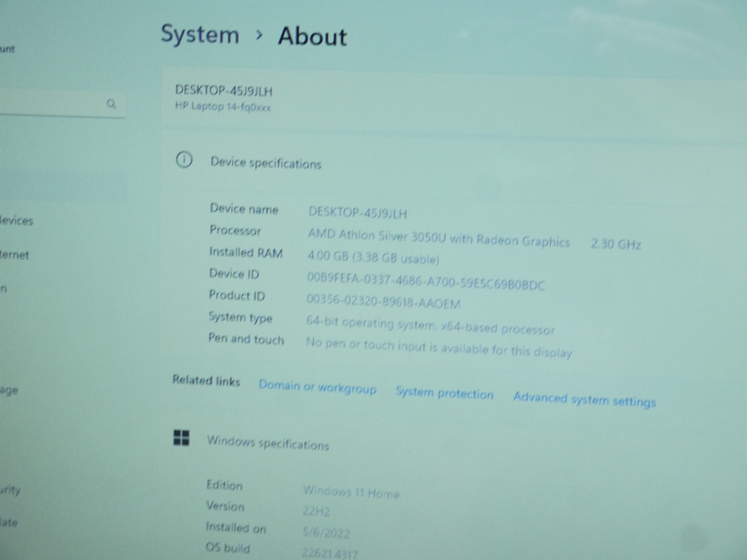
Task: Click the System type label
Action: [x=240, y=317]
